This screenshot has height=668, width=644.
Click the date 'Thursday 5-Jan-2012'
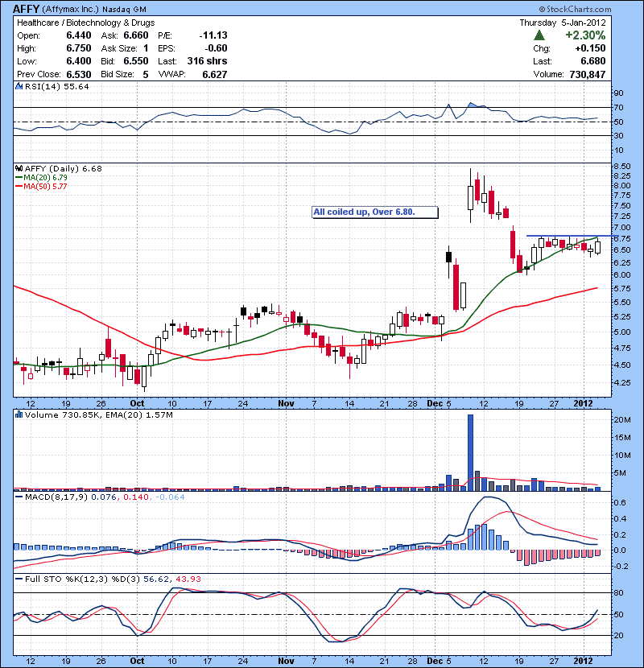pos(562,23)
